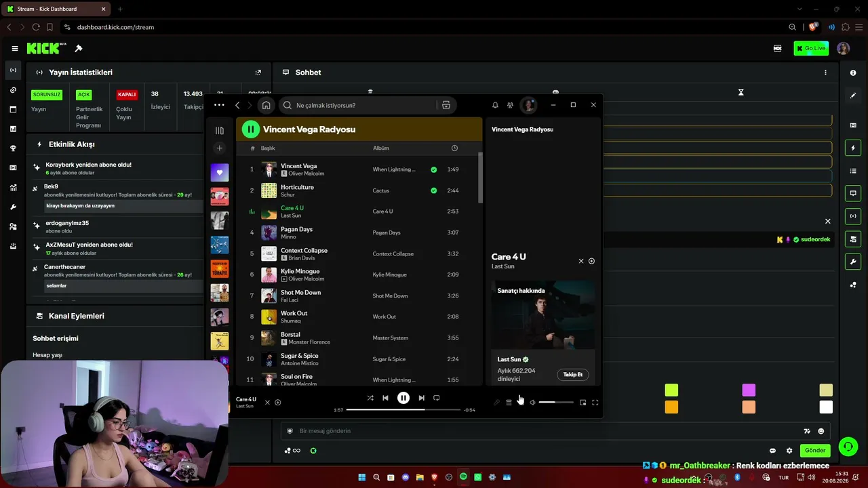This screenshot has width=868, height=488.
Task: Open the info icon in Kick right sidebar
Action: pos(853,73)
